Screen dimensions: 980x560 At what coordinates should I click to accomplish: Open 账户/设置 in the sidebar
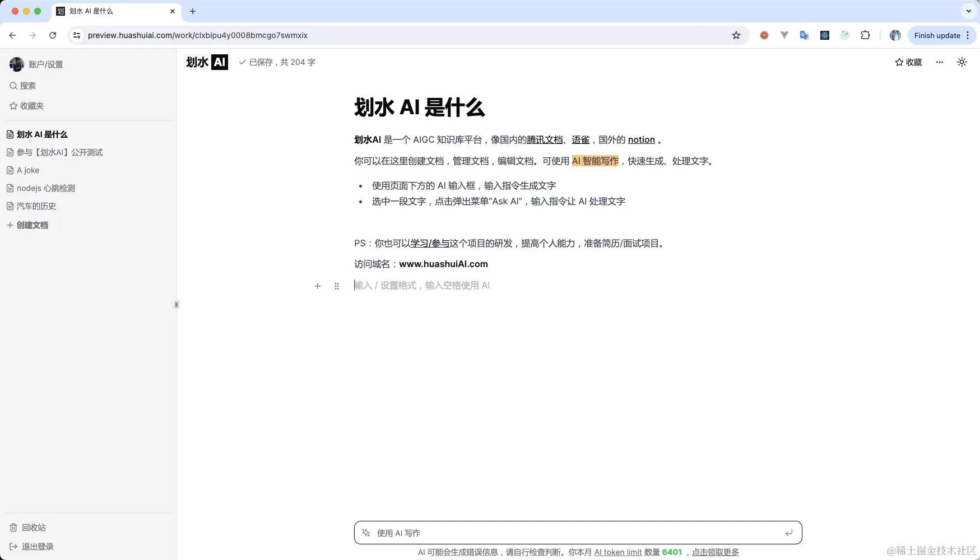pos(36,64)
